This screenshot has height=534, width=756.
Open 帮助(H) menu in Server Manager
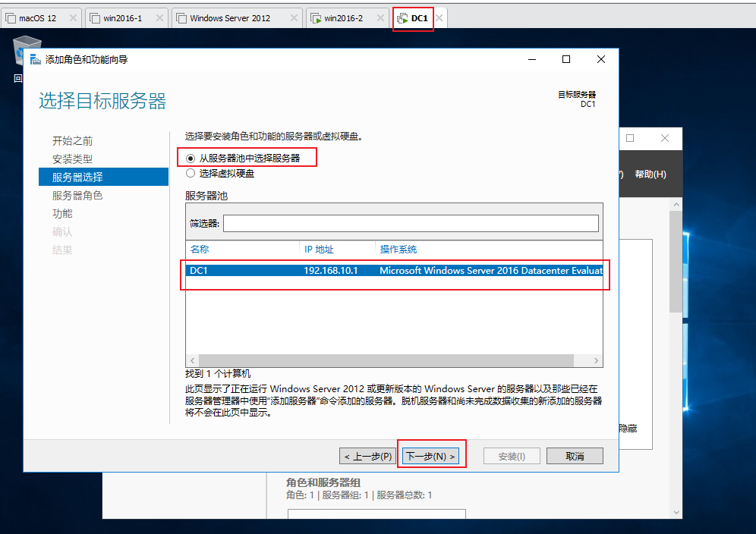click(x=650, y=174)
